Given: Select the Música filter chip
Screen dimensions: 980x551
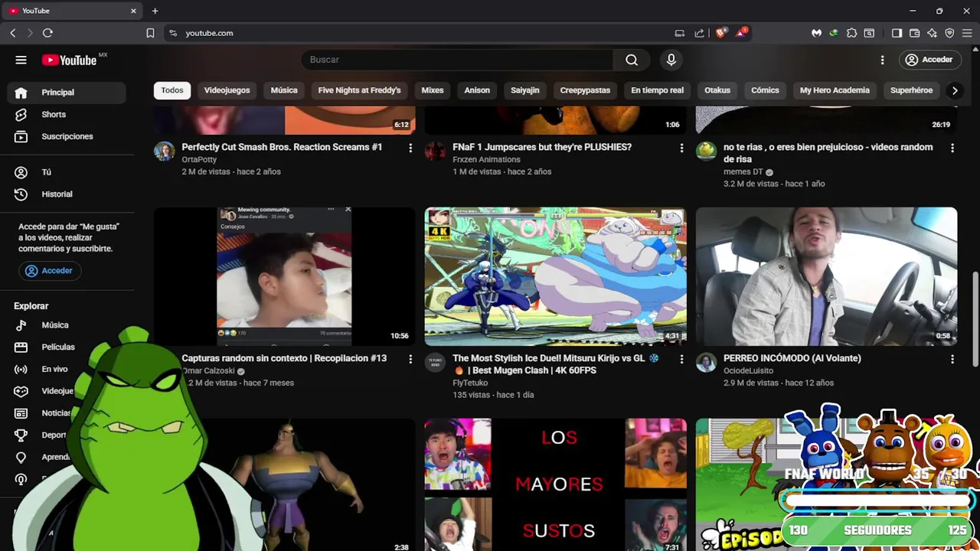Looking at the screenshot, I should pyautogui.click(x=284, y=90).
